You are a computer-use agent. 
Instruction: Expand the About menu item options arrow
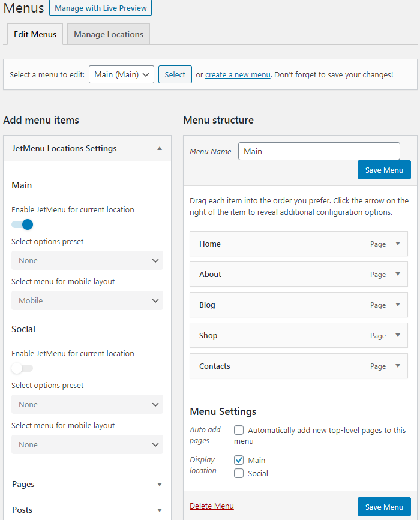pyautogui.click(x=398, y=274)
